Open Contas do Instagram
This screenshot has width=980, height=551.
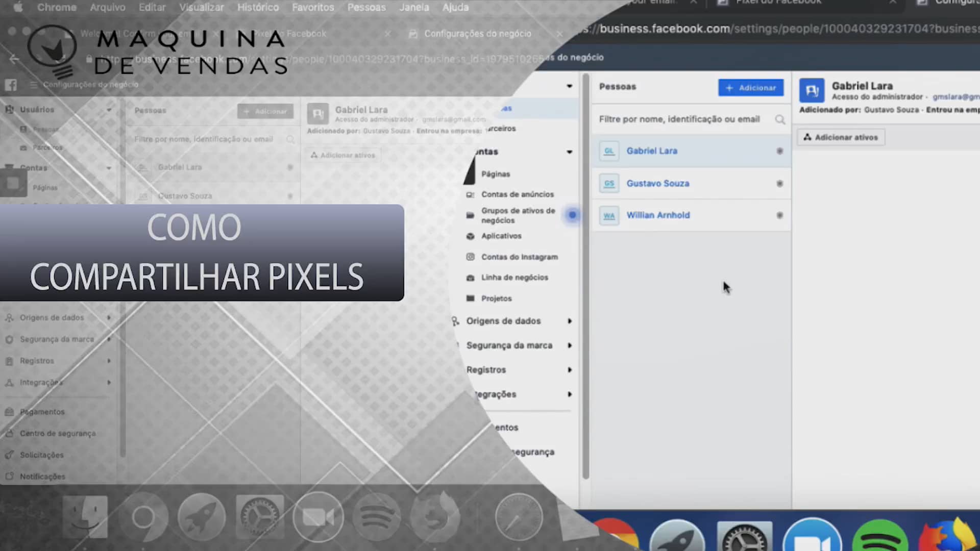[x=520, y=257]
